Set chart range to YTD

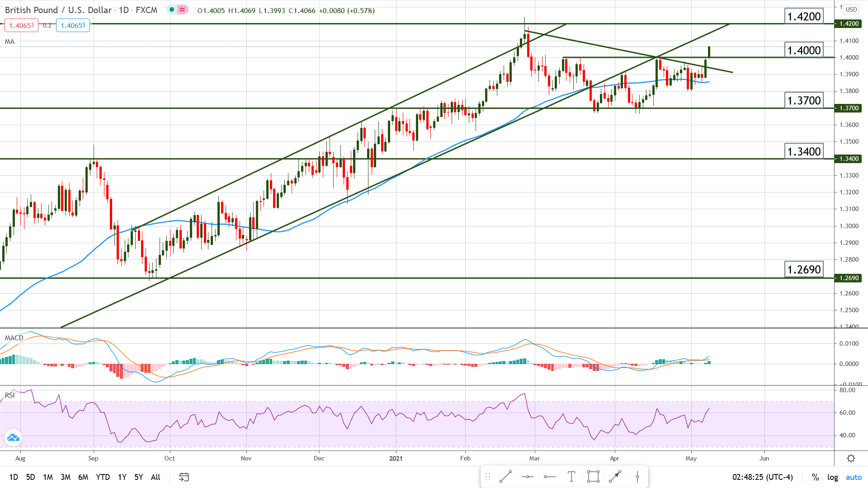pos(103,477)
